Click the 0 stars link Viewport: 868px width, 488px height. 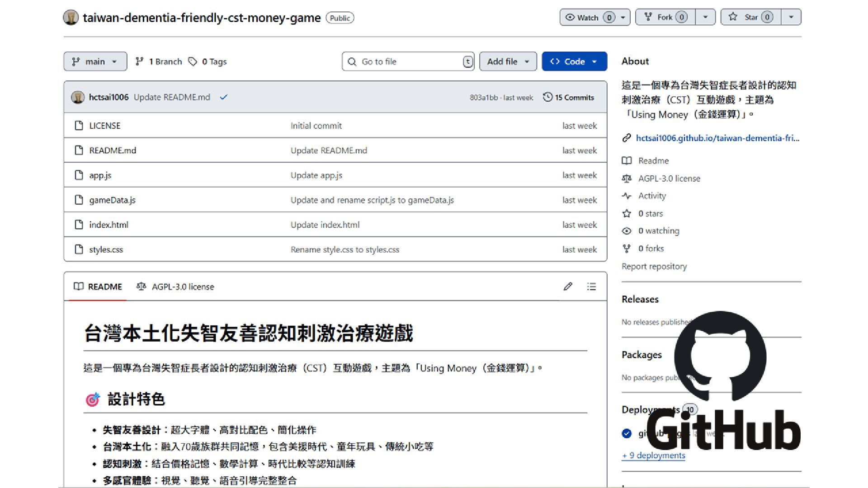coord(651,213)
